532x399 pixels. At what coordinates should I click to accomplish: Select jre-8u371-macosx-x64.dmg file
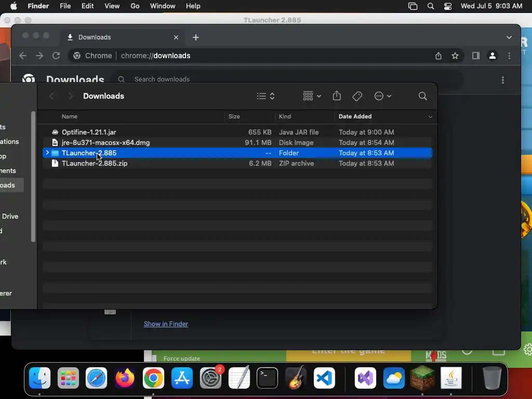pyautogui.click(x=237, y=142)
